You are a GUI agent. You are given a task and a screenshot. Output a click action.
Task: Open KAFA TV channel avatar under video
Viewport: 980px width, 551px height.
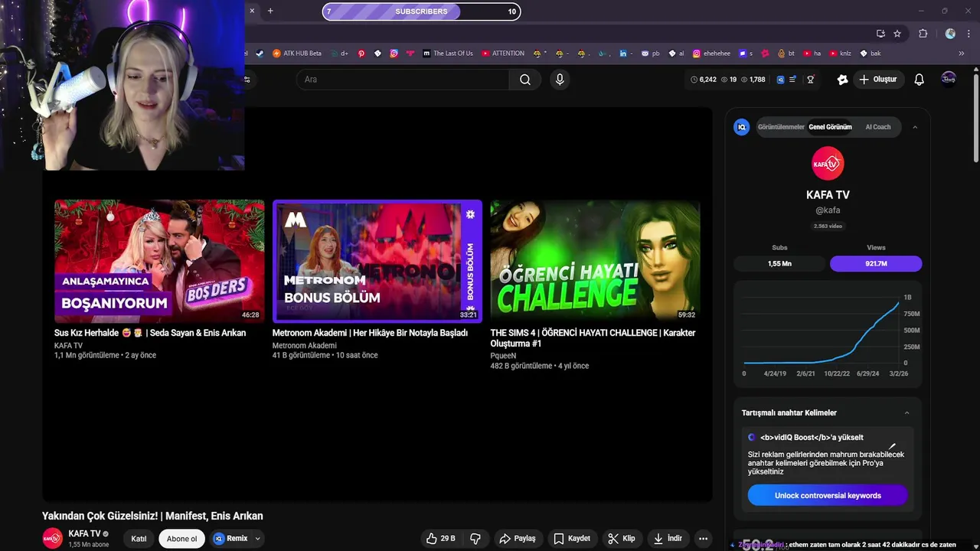click(x=52, y=538)
